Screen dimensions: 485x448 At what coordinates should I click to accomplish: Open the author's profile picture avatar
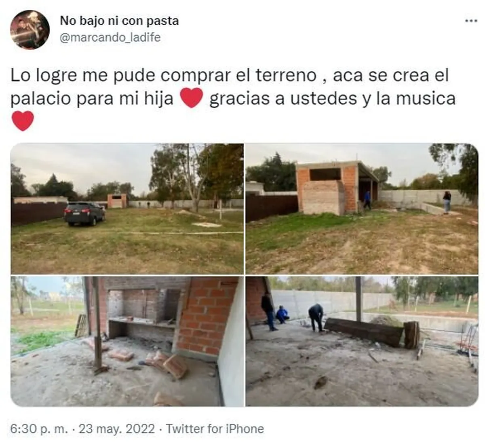30,30
